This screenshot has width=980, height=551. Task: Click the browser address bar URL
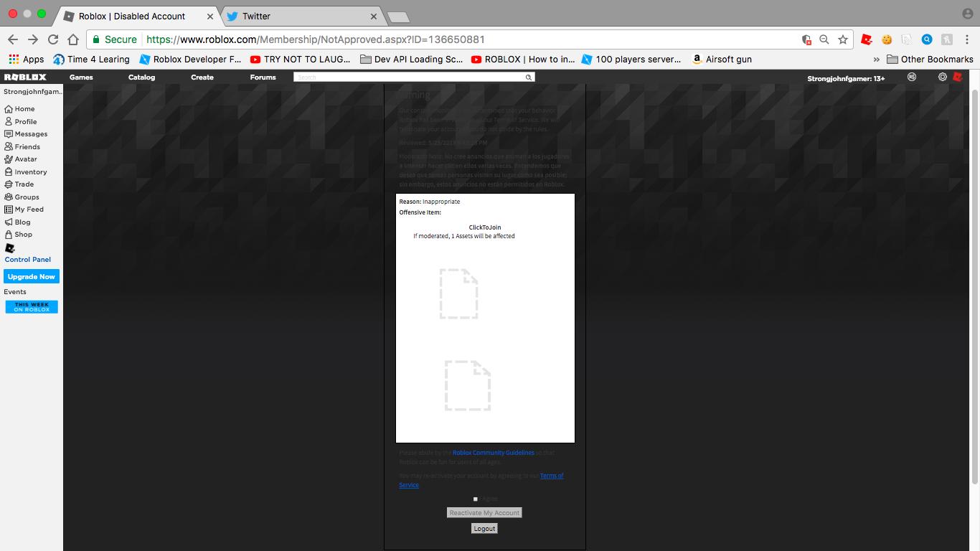[316, 39]
